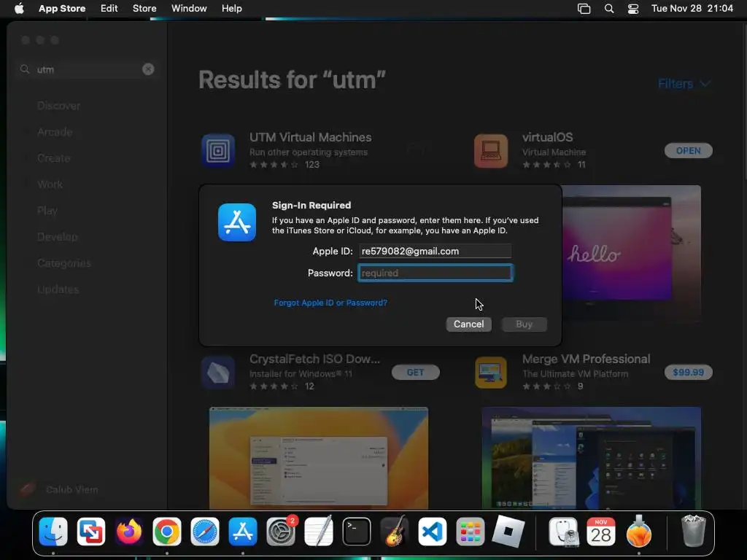Image resolution: width=747 pixels, height=560 pixels.
Task: Show the date and time panel
Action: (692, 8)
